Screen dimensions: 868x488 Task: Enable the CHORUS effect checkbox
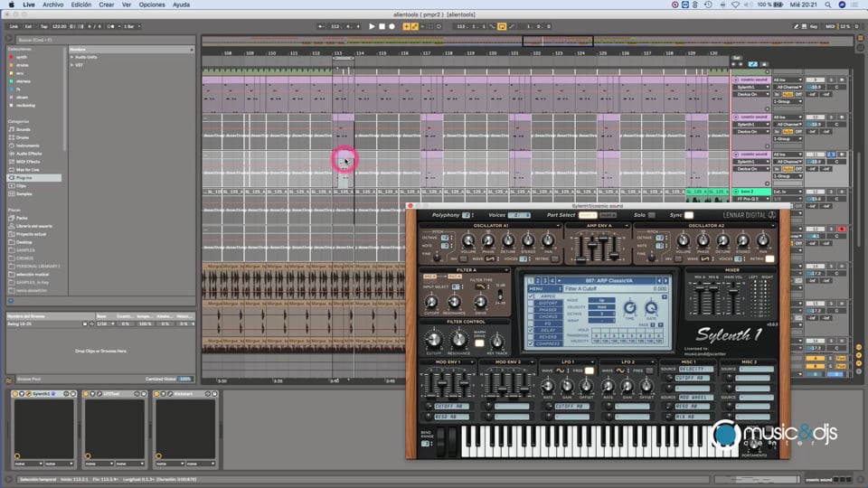[532, 316]
